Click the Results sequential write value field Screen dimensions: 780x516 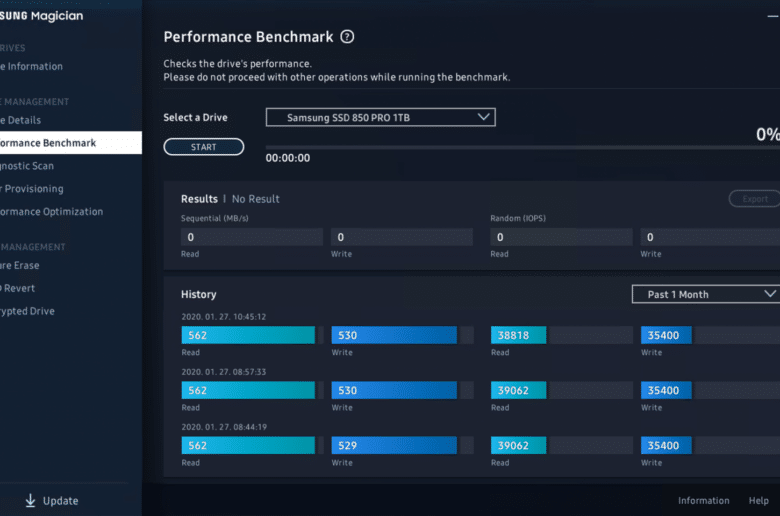tap(402, 237)
